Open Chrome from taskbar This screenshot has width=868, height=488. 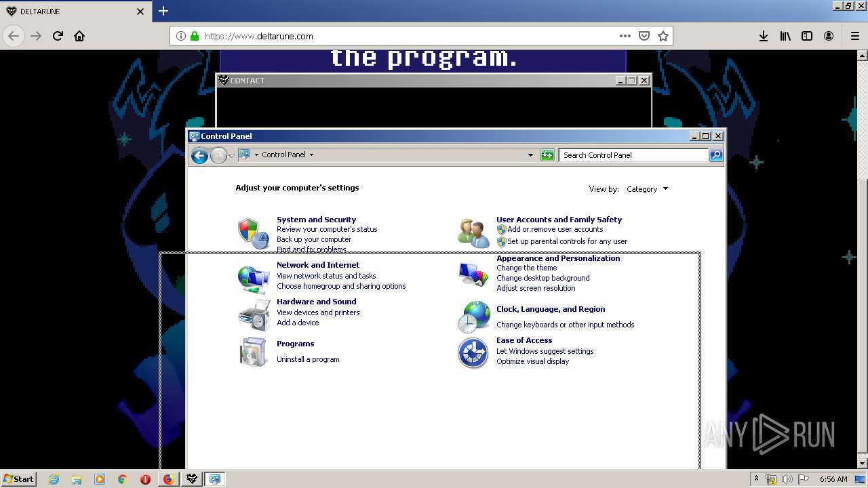[123, 479]
